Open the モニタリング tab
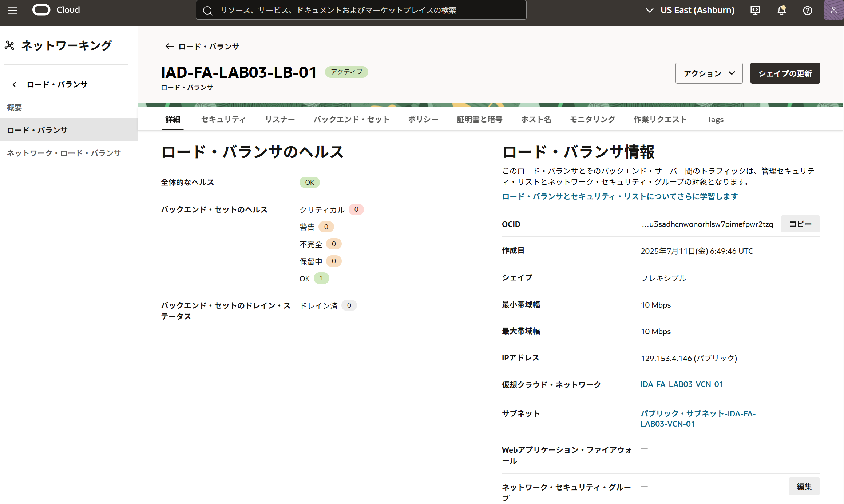The width and height of the screenshot is (844, 504). [x=592, y=119]
